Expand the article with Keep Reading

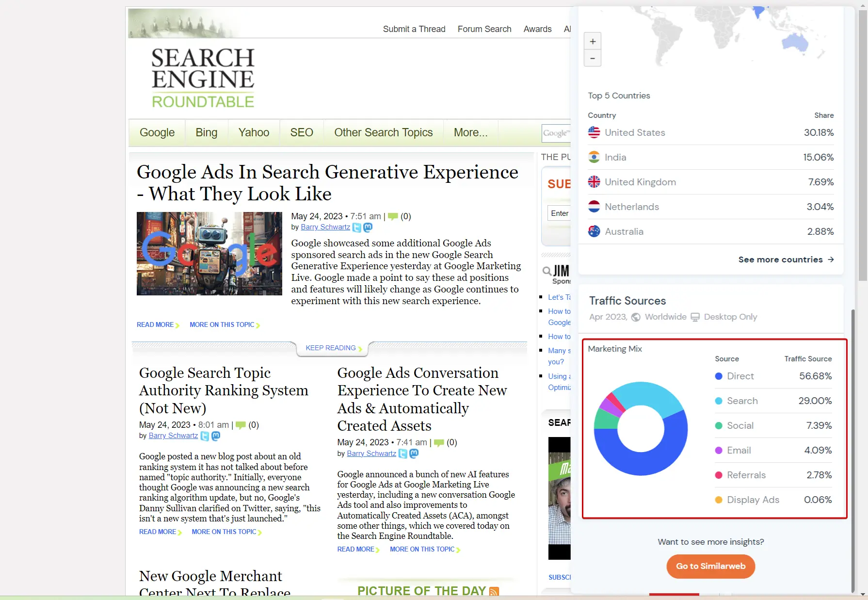pos(332,348)
